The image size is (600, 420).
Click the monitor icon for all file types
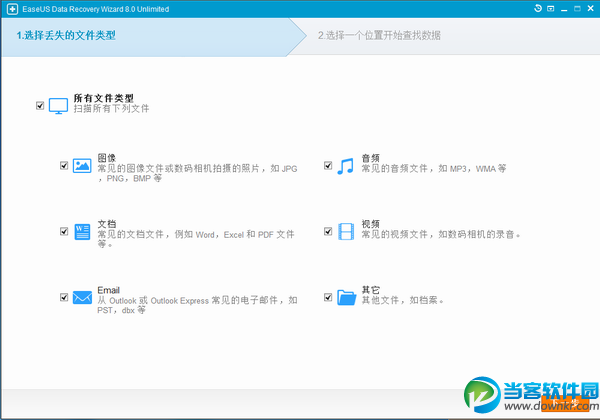click(59, 106)
